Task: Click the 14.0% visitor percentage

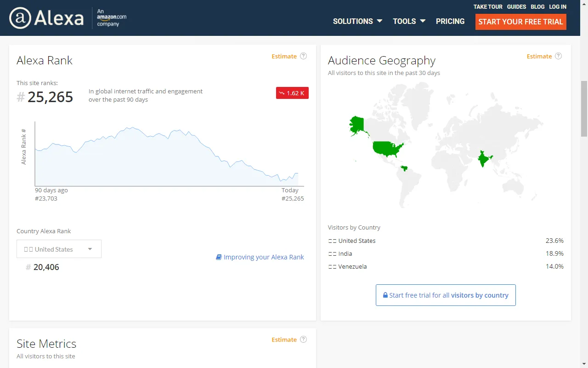Action: coord(554,266)
